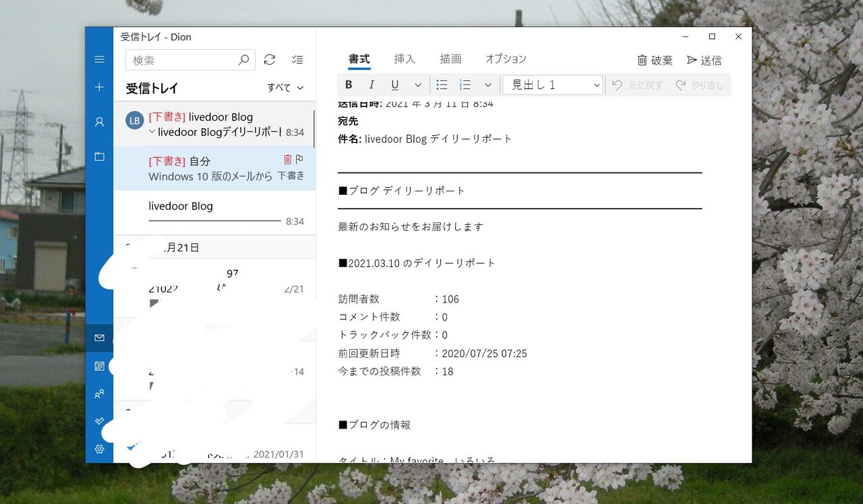Flag the 自分 draft message

point(299,159)
